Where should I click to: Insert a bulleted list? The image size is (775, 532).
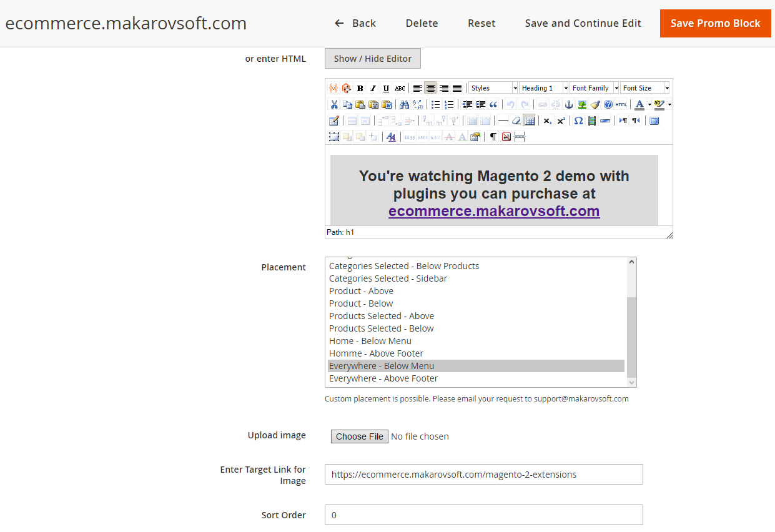click(435, 104)
